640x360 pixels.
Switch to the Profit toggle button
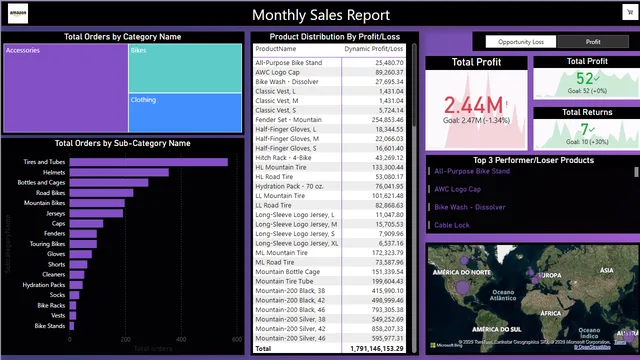(x=593, y=42)
